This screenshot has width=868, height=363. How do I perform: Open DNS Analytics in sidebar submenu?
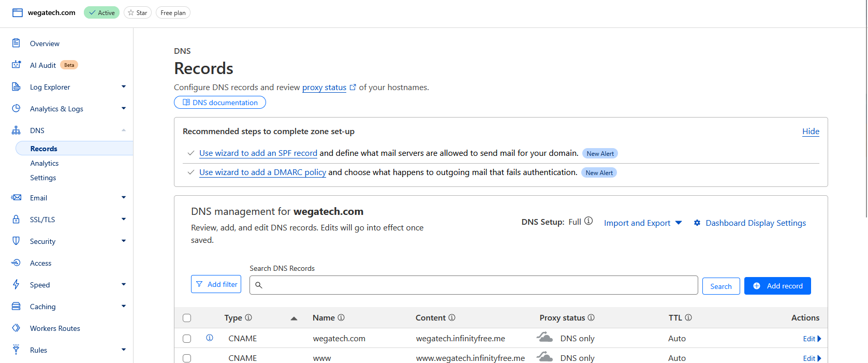[45, 163]
